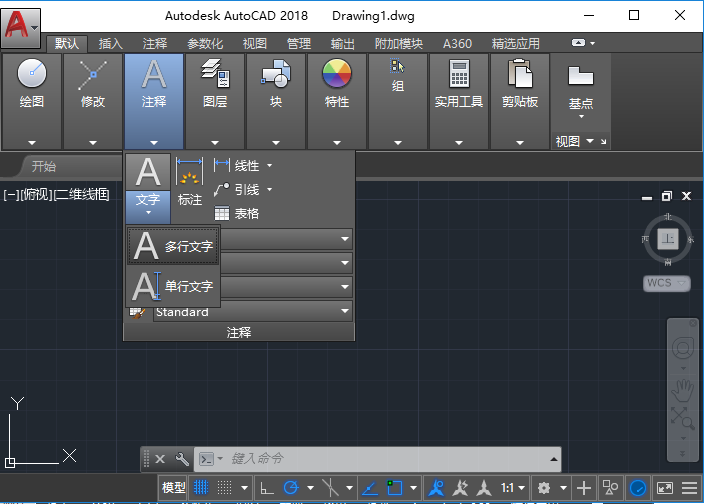
Task: Click the 模型 model space button
Action: (173, 487)
